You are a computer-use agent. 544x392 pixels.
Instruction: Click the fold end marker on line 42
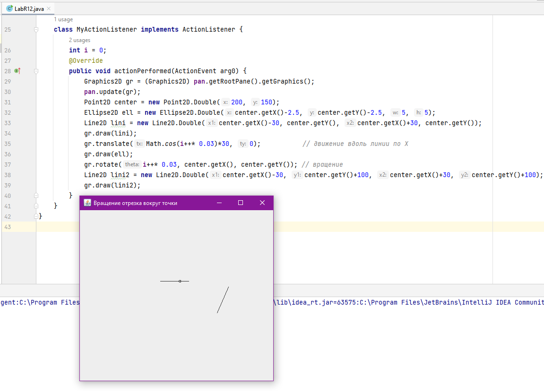point(36,216)
